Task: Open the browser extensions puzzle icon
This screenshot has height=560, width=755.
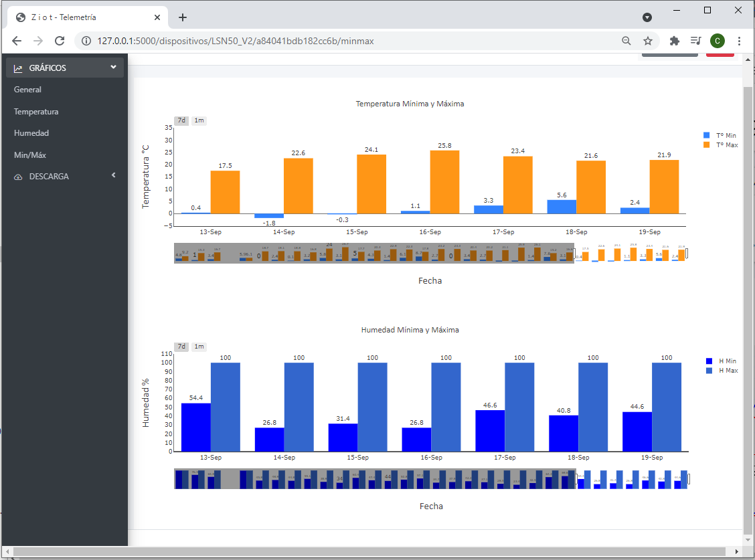Action: (674, 41)
